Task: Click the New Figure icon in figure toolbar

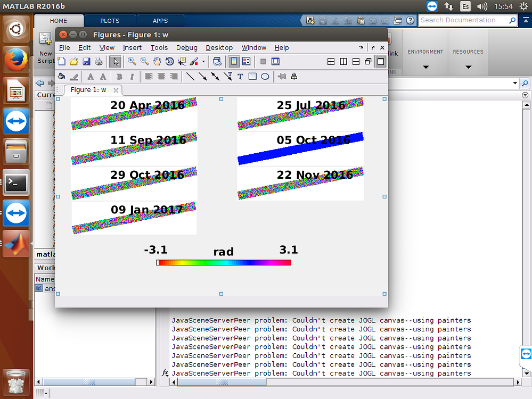Action: point(61,61)
